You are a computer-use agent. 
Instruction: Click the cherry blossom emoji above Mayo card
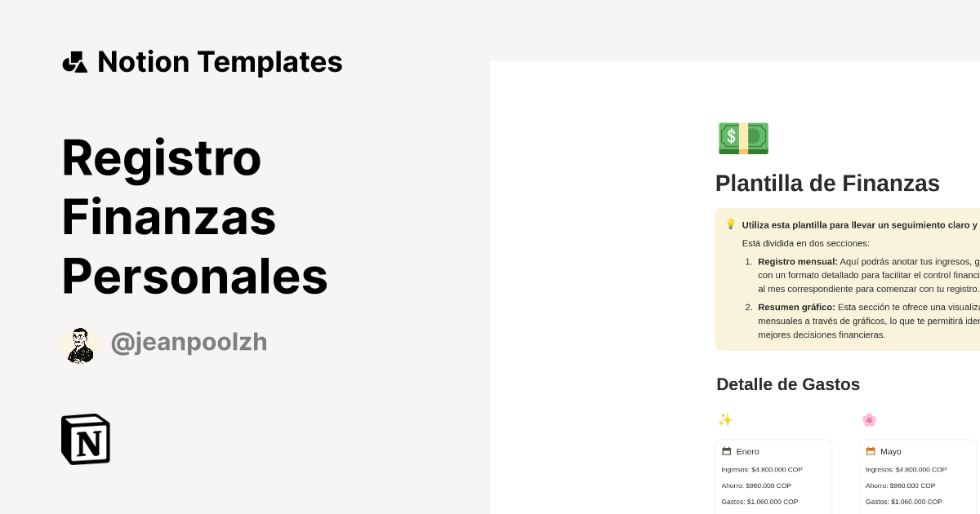pyautogui.click(x=869, y=419)
